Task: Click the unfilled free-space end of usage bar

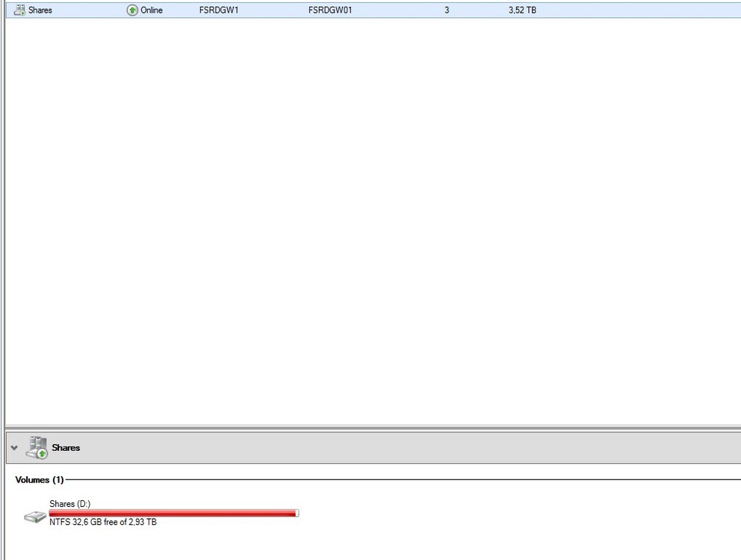Action: 297,513
